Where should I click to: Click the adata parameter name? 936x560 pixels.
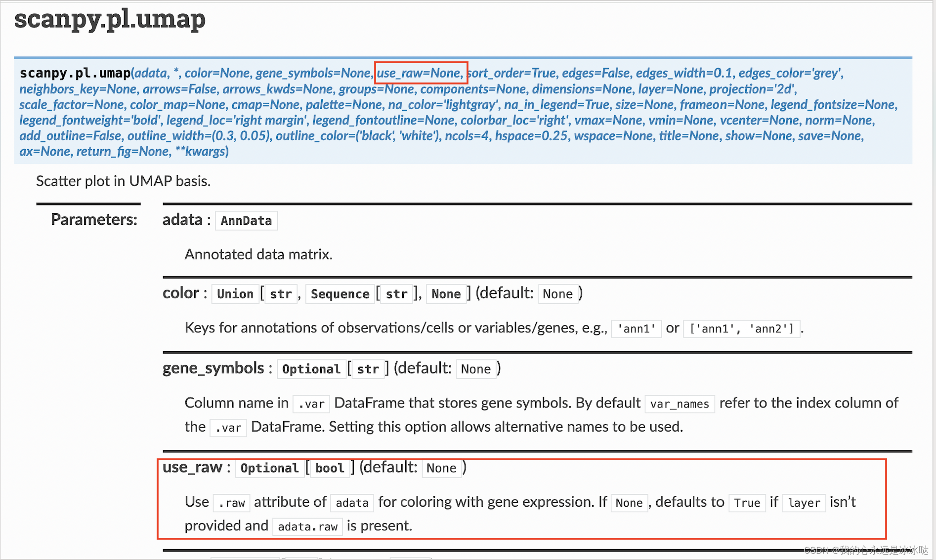pos(182,219)
